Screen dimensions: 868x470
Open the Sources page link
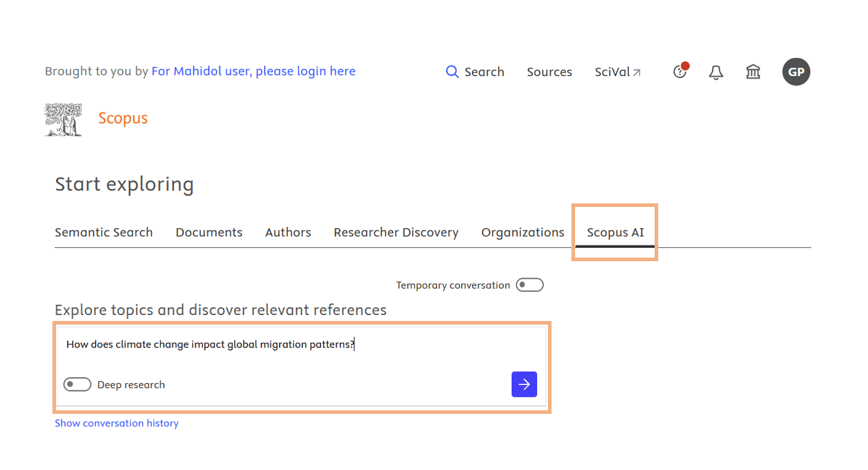click(549, 72)
